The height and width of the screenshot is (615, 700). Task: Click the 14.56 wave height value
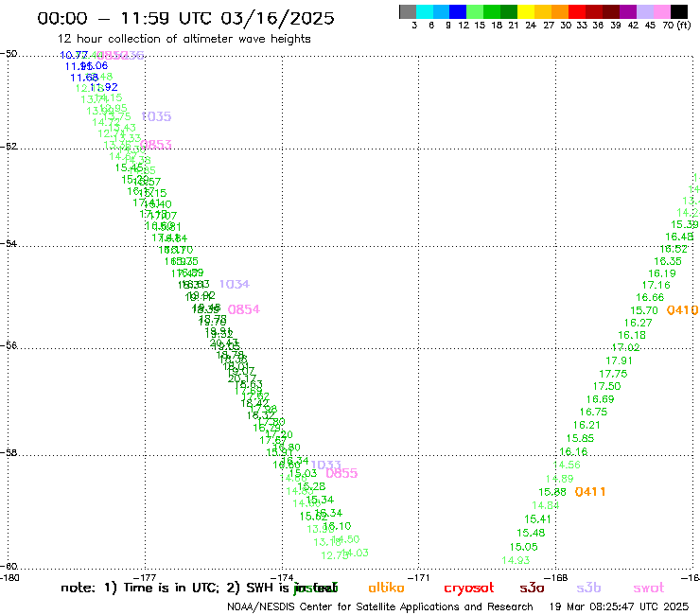(x=567, y=465)
